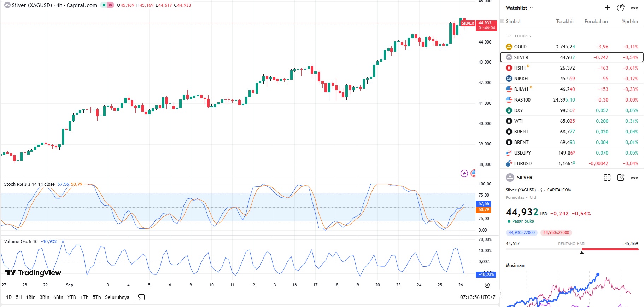Toggle the green market status dot in header
The image size is (644, 307).
tap(104, 5)
